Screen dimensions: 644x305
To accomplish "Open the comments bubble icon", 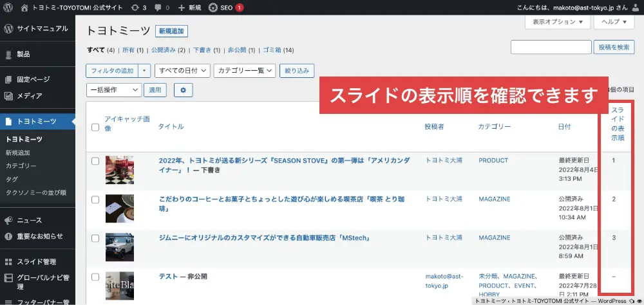I will pyautogui.click(x=158, y=7).
